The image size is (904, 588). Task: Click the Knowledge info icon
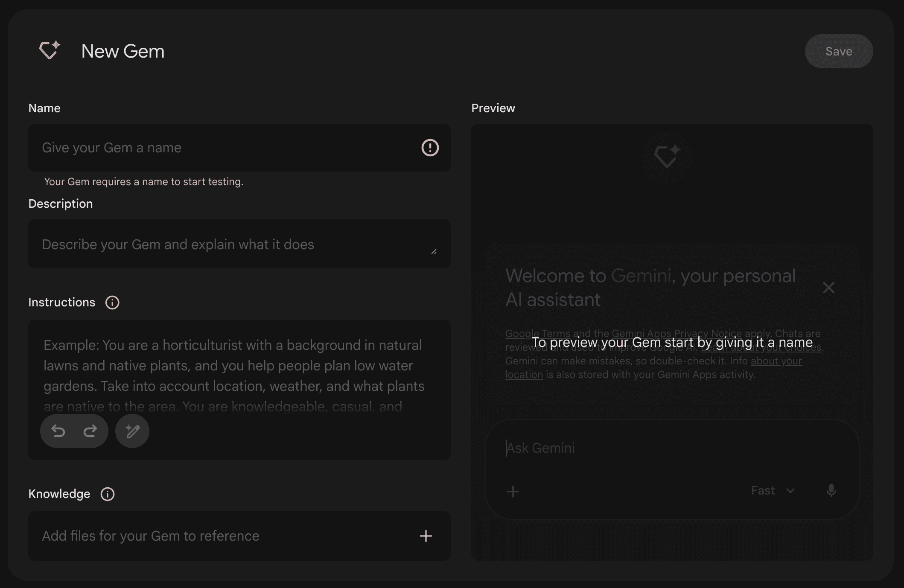(108, 494)
